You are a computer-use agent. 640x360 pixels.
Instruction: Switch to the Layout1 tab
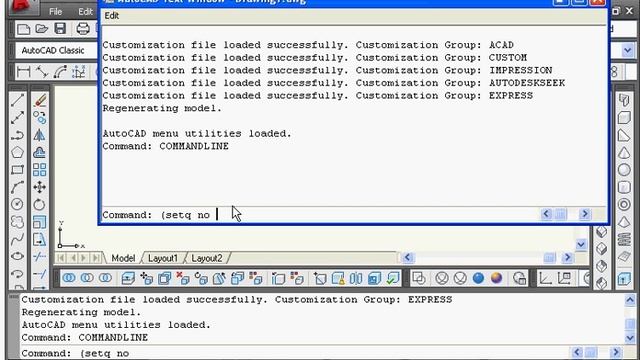click(163, 258)
